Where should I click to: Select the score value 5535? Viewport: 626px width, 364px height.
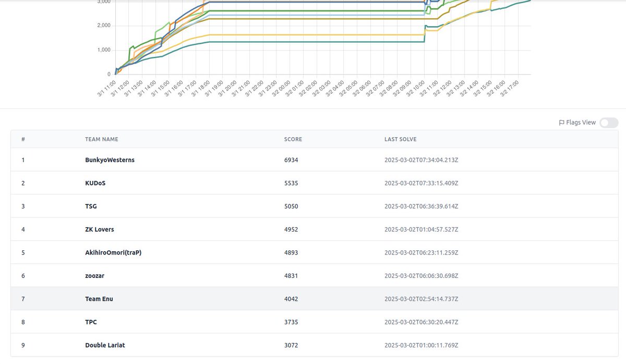291,183
